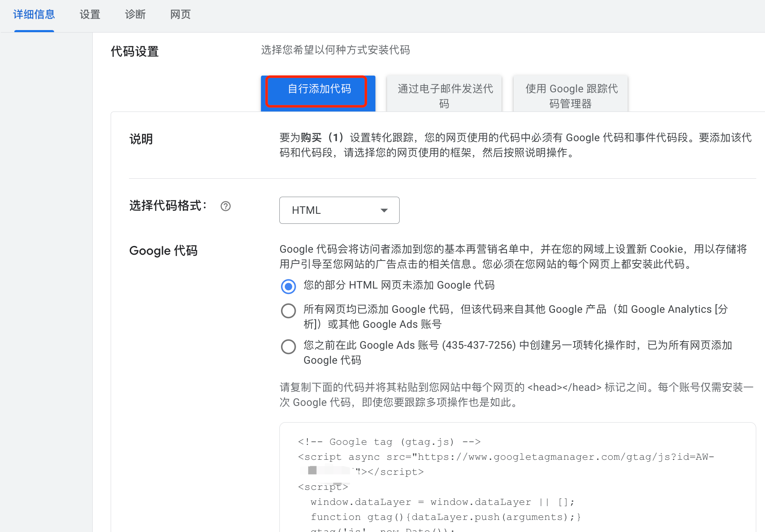The height and width of the screenshot is (532, 765).
Task: Switch to the 设置 tab
Action: pyautogui.click(x=89, y=14)
